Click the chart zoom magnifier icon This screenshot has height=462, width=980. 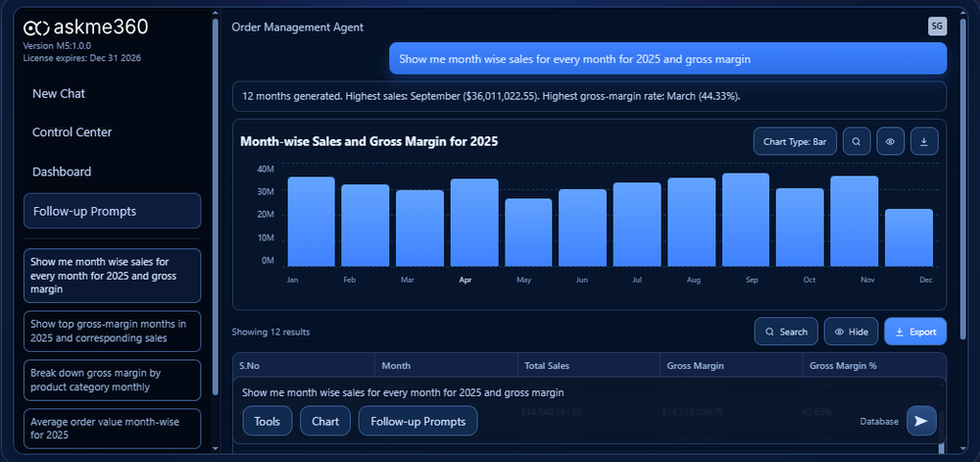point(857,141)
